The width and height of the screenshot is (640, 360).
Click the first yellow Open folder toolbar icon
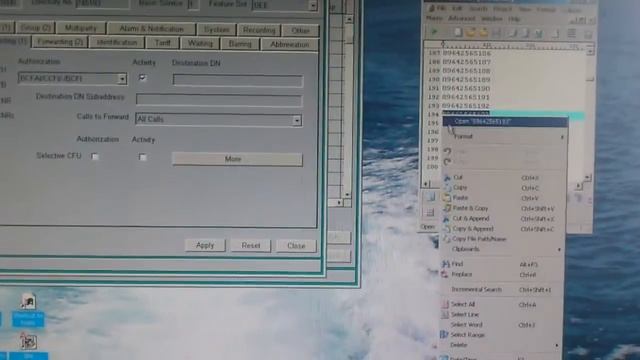click(x=471, y=33)
